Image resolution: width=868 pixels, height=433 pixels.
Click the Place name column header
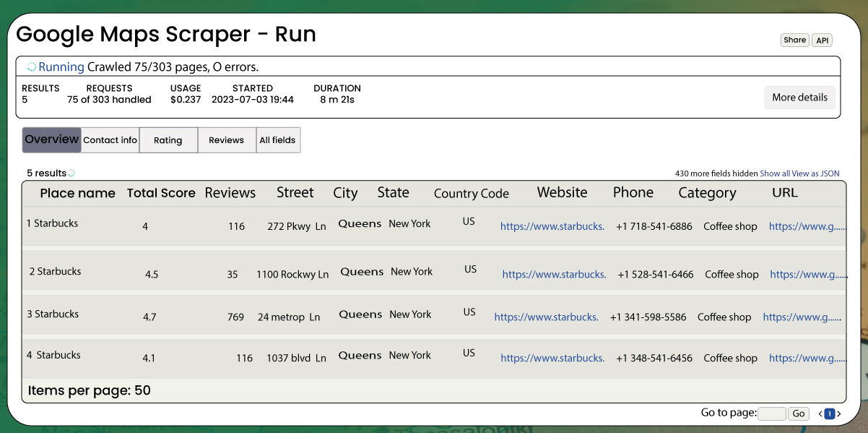point(77,193)
